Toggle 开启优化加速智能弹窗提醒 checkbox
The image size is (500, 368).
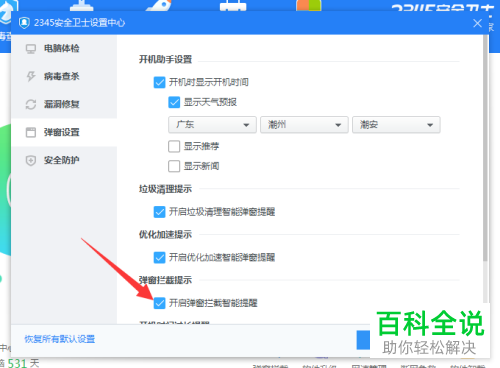[x=159, y=257]
